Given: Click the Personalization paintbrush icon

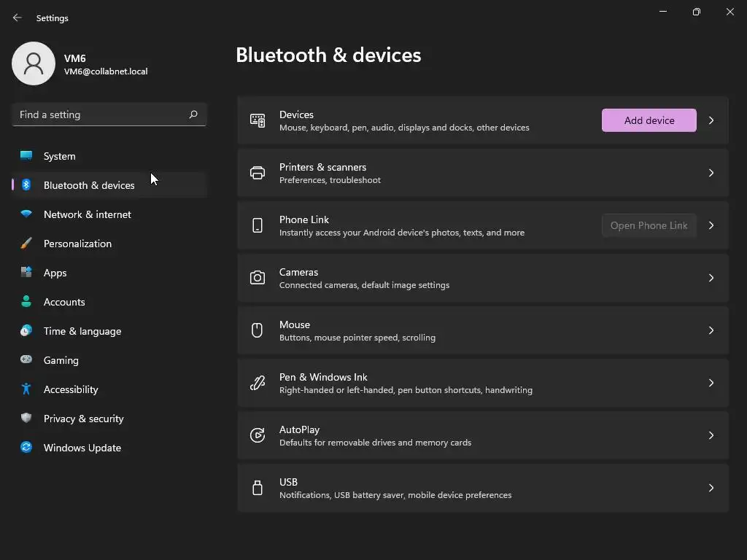Looking at the screenshot, I should 26,244.
